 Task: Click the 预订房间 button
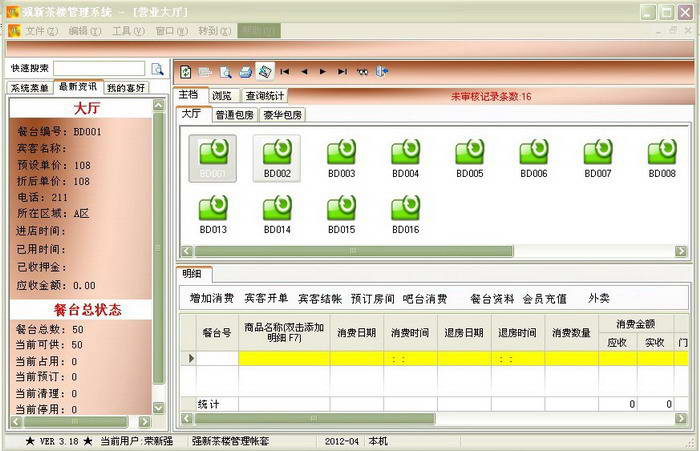[x=373, y=298]
